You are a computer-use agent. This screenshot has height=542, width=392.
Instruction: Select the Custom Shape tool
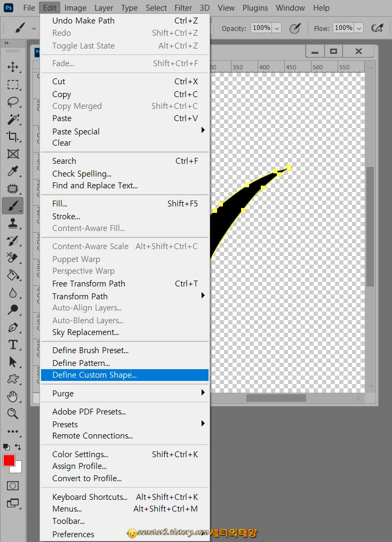click(13, 379)
